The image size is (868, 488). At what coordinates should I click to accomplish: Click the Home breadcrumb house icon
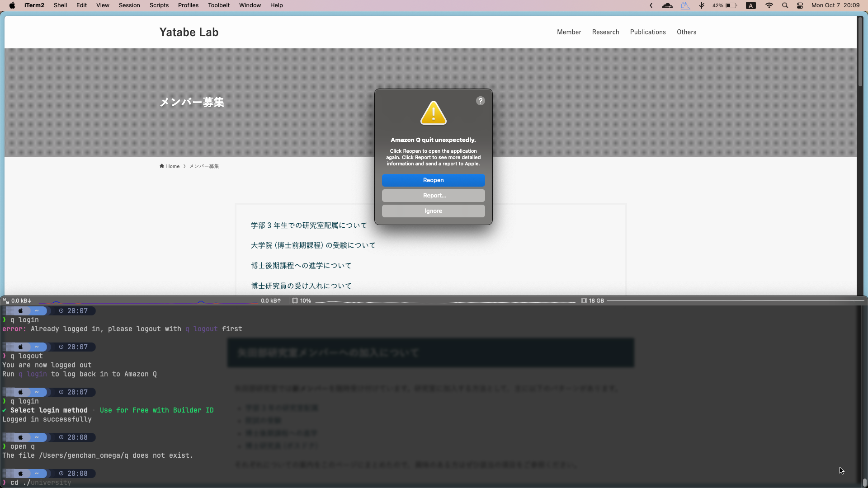[x=162, y=166]
